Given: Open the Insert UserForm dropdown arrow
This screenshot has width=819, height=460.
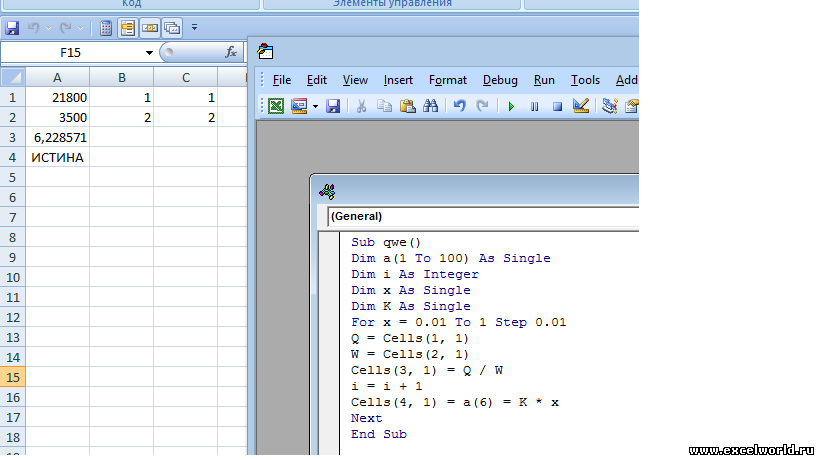Looking at the screenshot, I should pyautogui.click(x=315, y=106).
